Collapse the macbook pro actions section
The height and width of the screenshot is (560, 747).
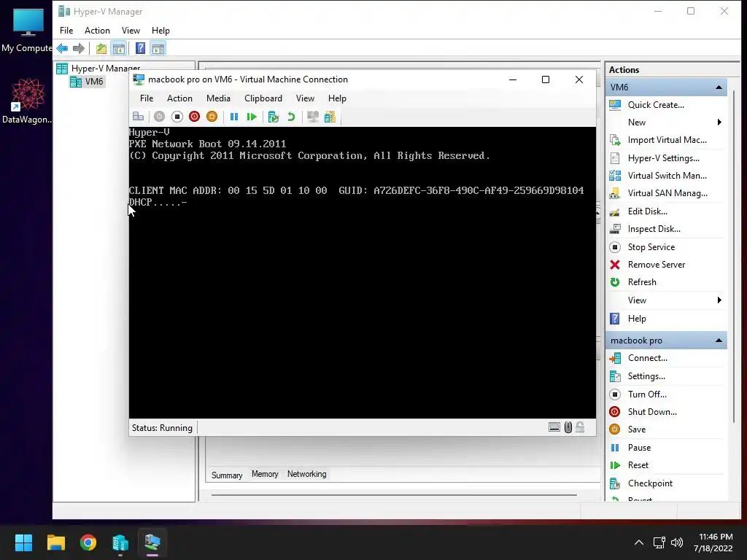point(719,341)
